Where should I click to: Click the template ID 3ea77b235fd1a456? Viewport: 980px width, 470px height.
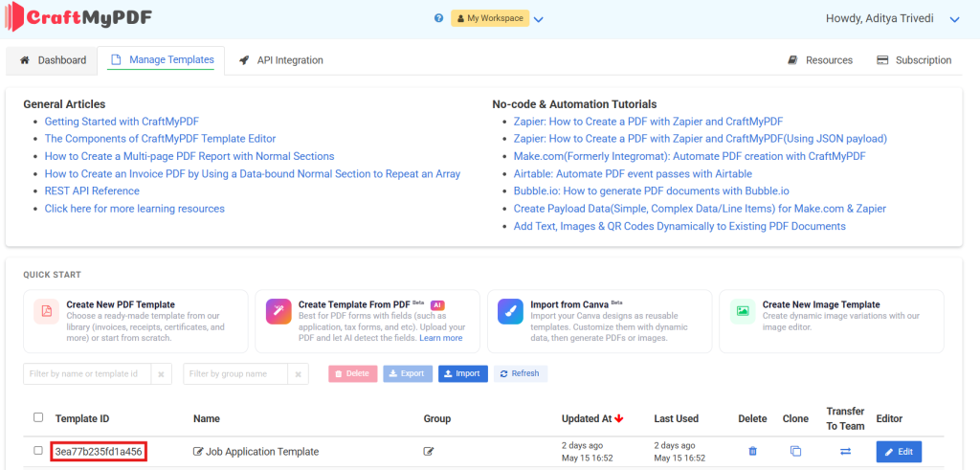[x=99, y=451]
